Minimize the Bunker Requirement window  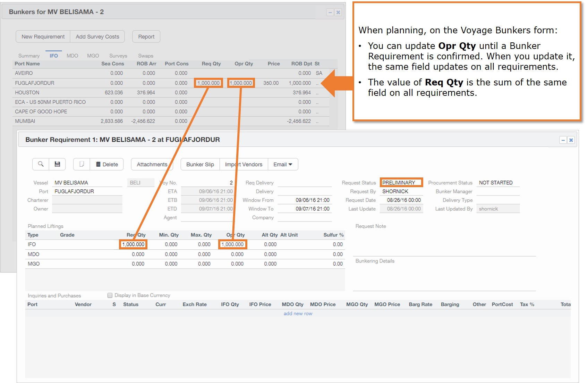[x=563, y=140]
